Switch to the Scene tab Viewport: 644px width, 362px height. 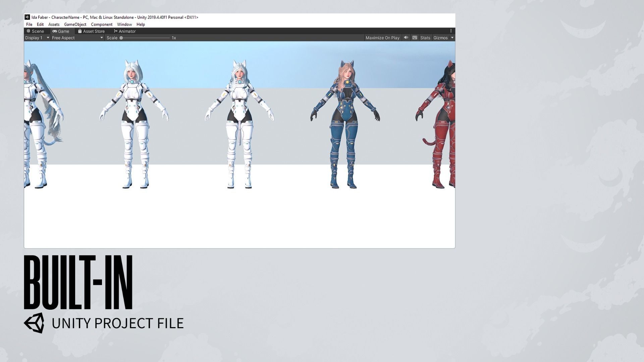(x=35, y=31)
